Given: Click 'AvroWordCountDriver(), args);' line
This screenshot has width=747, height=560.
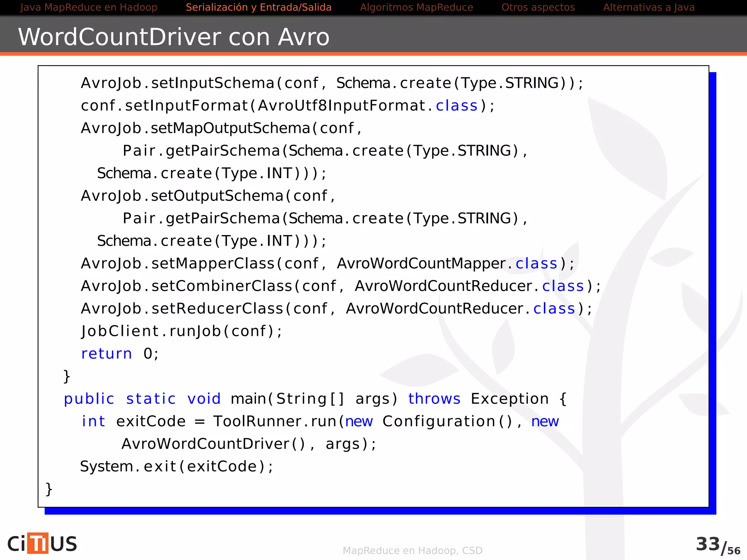Looking at the screenshot, I should tap(249, 444).
